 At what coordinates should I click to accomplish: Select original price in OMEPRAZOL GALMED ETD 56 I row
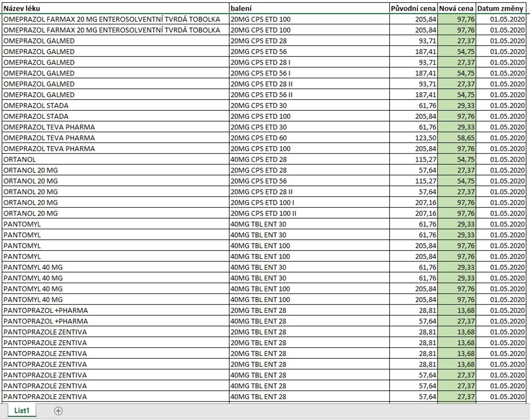[x=413, y=73]
